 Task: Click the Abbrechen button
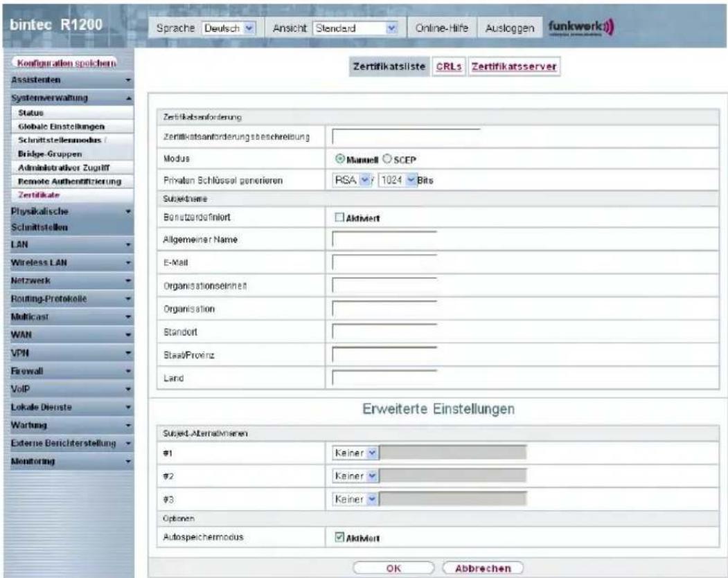[483, 568]
